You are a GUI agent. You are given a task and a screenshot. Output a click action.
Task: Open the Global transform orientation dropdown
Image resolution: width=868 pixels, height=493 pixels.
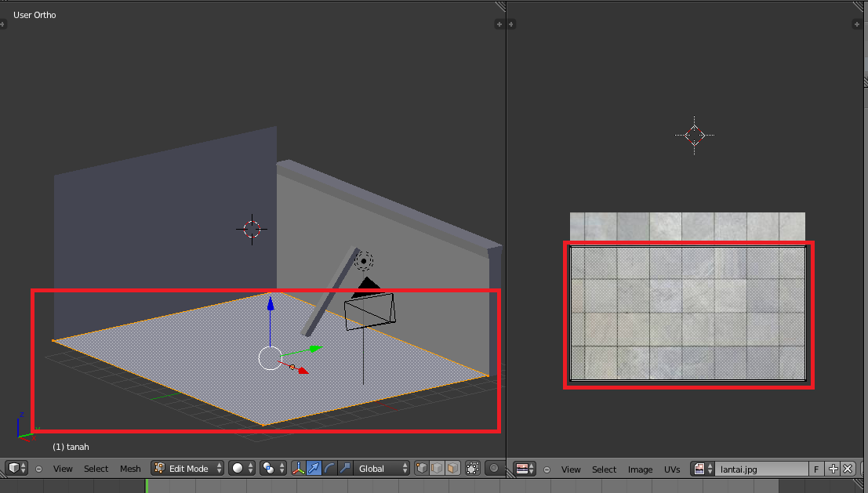(381, 468)
